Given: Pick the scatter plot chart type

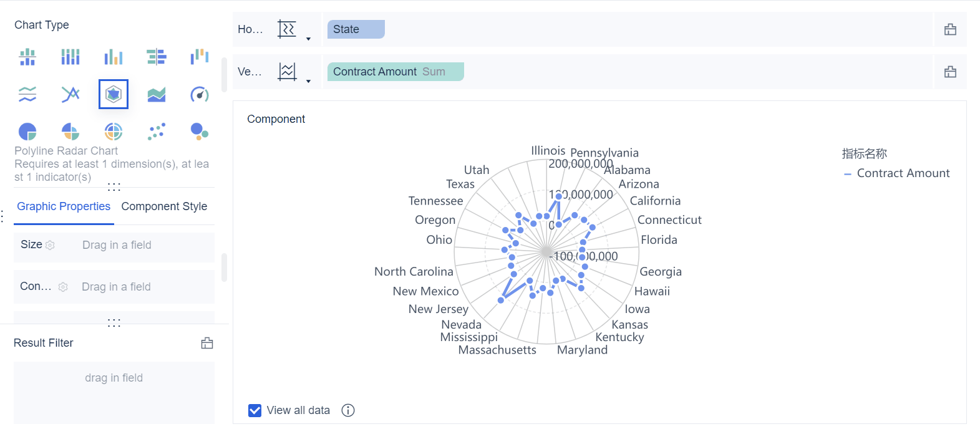Looking at the screenshot, I should coord(157,131).
